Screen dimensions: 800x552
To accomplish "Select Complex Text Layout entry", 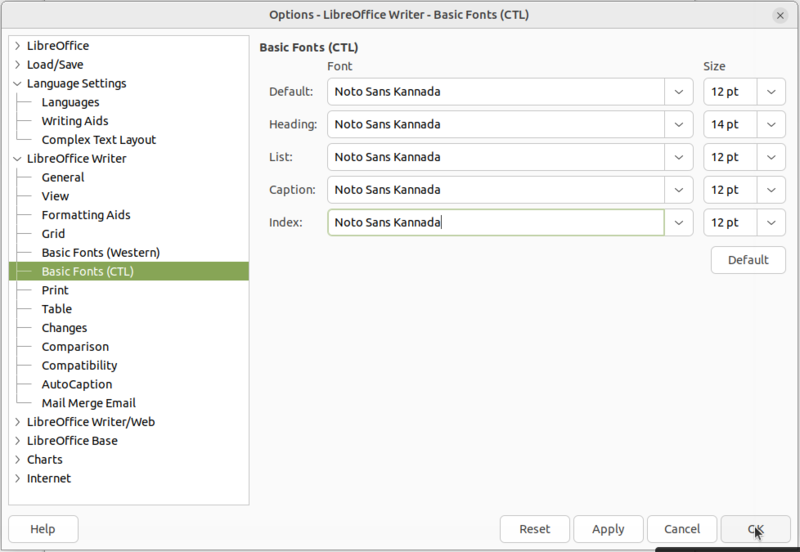I will tap(98, 140).
